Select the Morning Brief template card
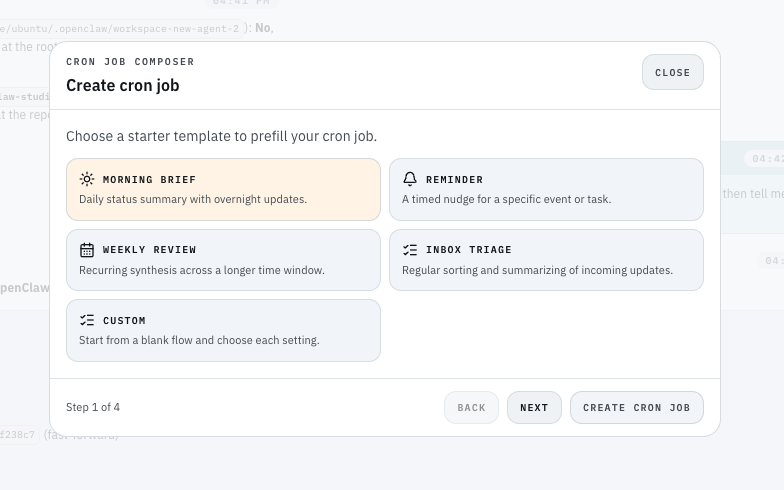784x490 pixels. pos(223,190)
